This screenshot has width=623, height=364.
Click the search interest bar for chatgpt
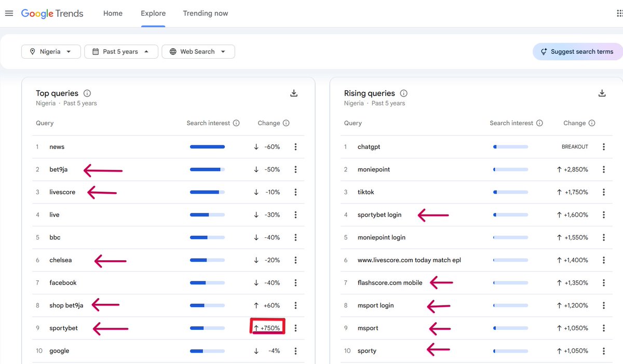click(510, 147)
